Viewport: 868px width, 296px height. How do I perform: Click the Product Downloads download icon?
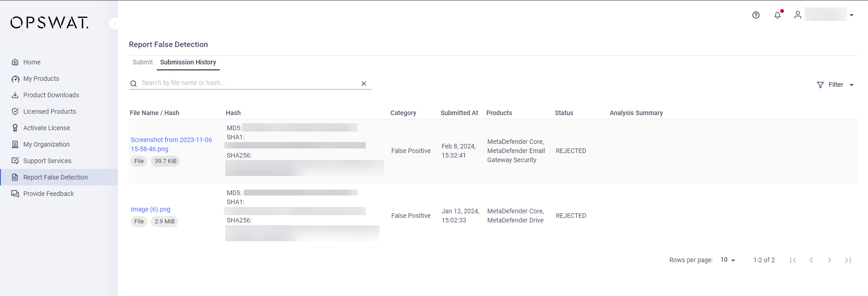click(x=15, y=95)
